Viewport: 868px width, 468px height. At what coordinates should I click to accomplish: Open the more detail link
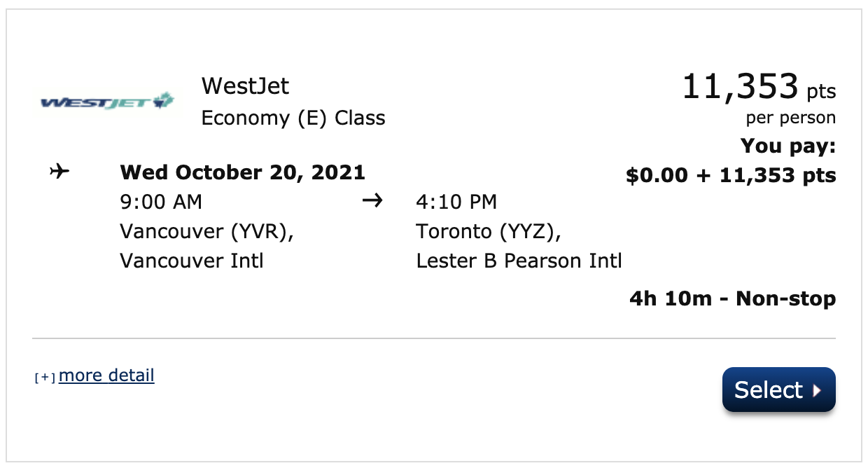point(106,376)
